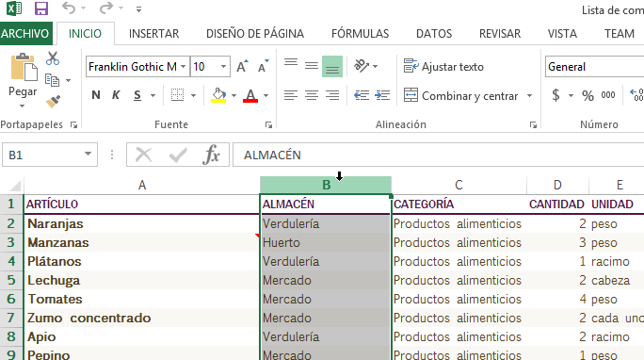Click Combinar y centrar button

click(x=460, y=95)
